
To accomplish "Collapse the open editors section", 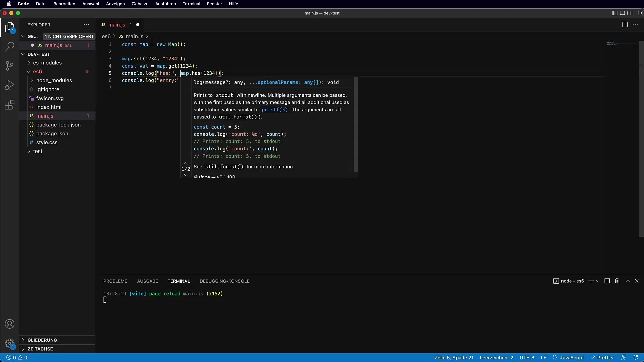I will coord(23,36).
